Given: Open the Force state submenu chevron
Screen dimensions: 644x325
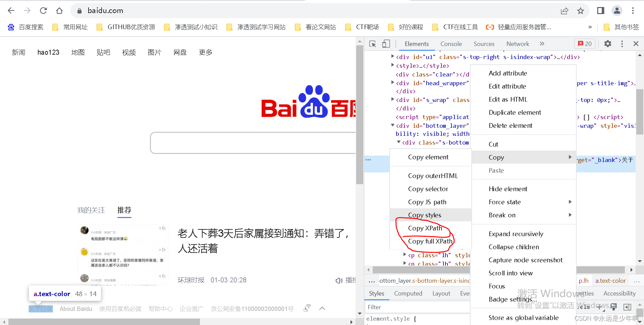Looking at the screenshot, I should (x=570, y=202).
